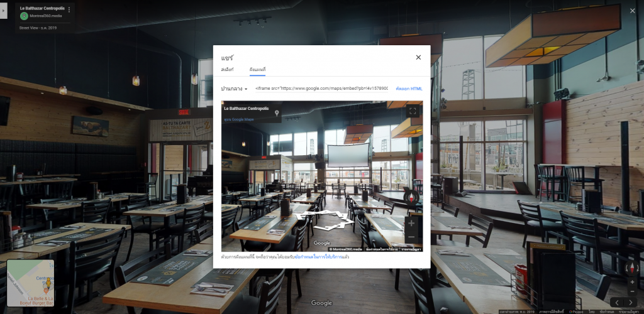Zoom out on the main Street View

point(632,291)
